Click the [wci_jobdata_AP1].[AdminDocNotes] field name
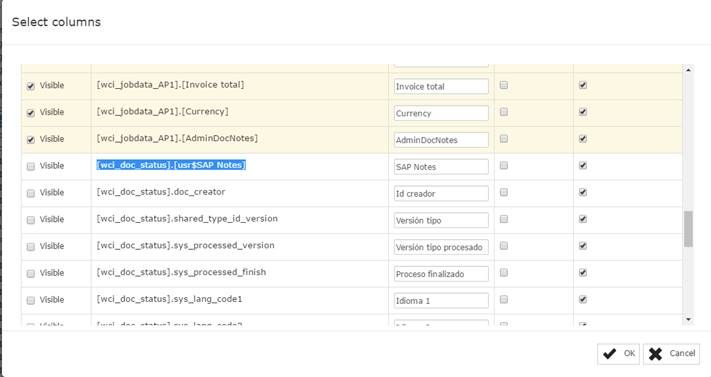This screenshot has width=711, height=377. point(177,138)
